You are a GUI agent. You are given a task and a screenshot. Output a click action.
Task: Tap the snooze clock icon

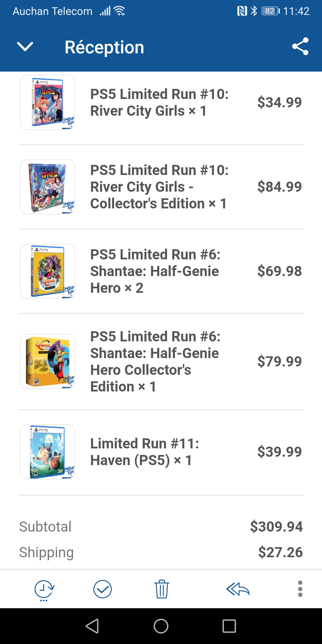coord(44,590)
